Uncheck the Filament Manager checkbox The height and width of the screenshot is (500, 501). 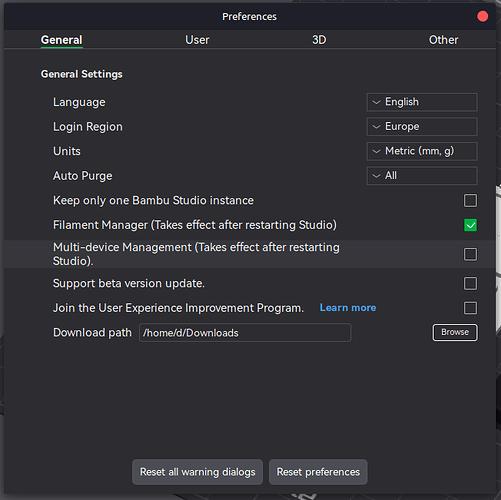tap(470, 225)
